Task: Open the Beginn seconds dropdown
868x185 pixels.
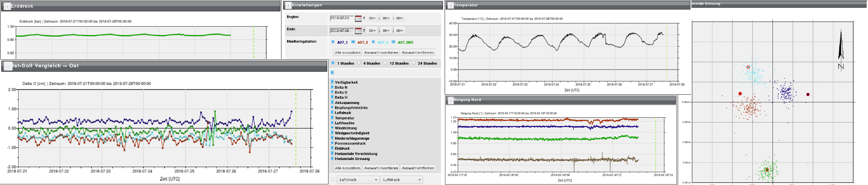Action: (400, 19)
